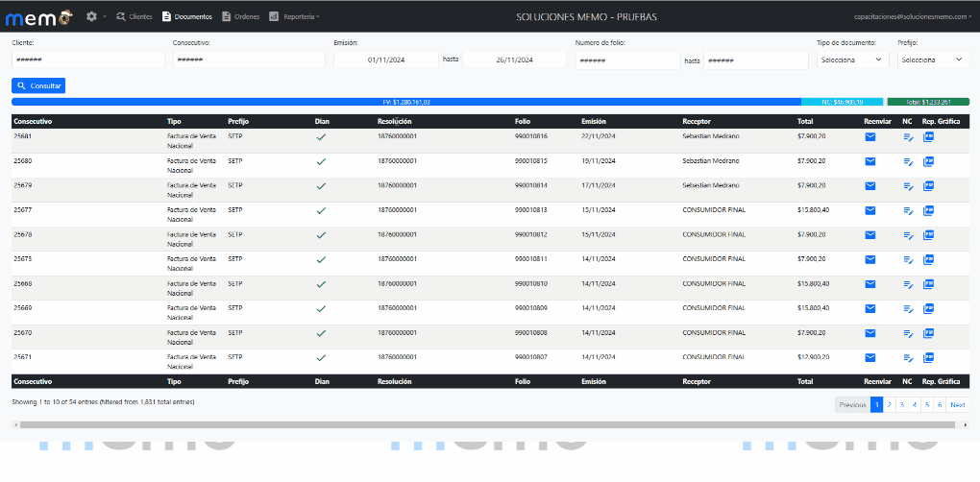980x482 pixels.
Task: Create NC for consecutivo 25671
Action: [x=908, y=358]
